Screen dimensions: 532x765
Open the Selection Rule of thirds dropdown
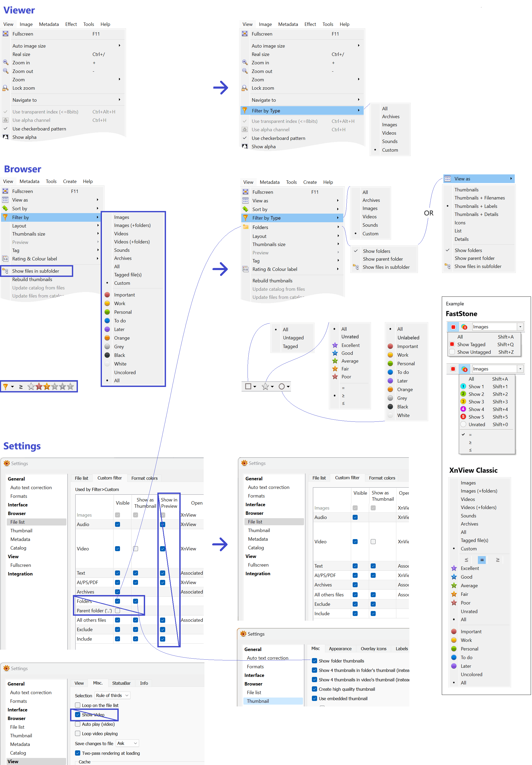click(x=112, y=695)
